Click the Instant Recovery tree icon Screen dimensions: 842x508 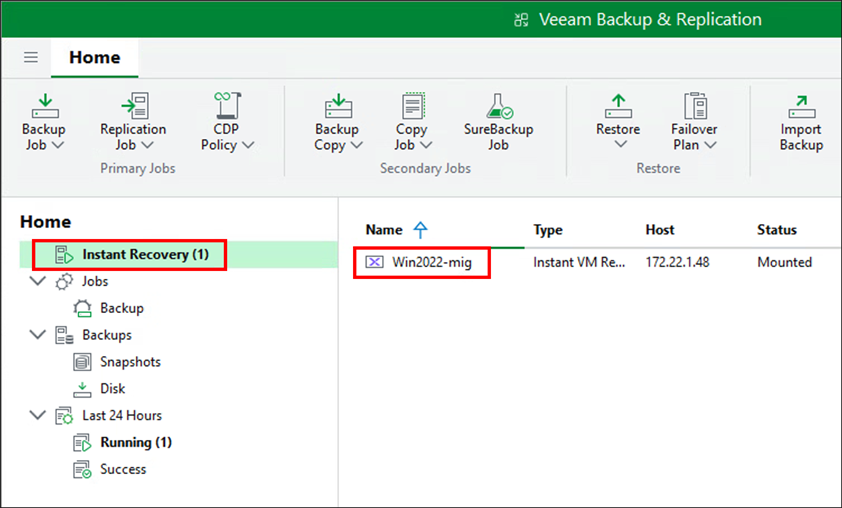[x=64, y=255]
